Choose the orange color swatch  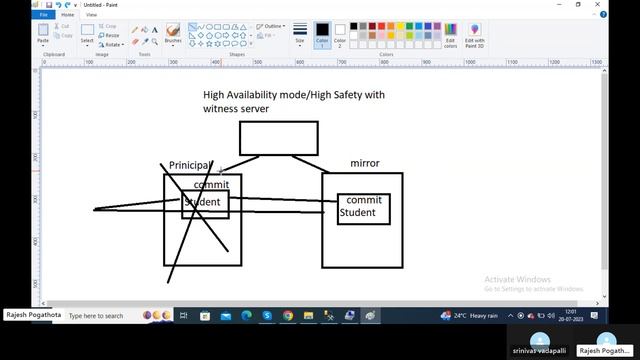point(391,26)
